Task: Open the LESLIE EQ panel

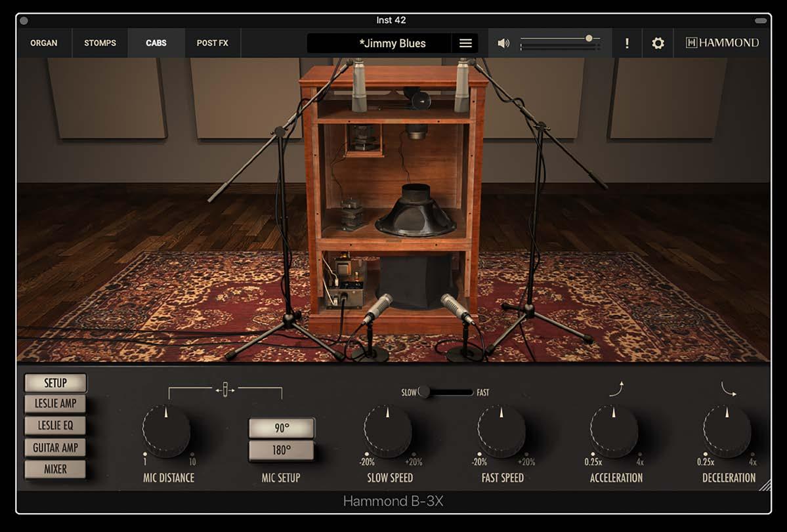Action: click(55, 426)
